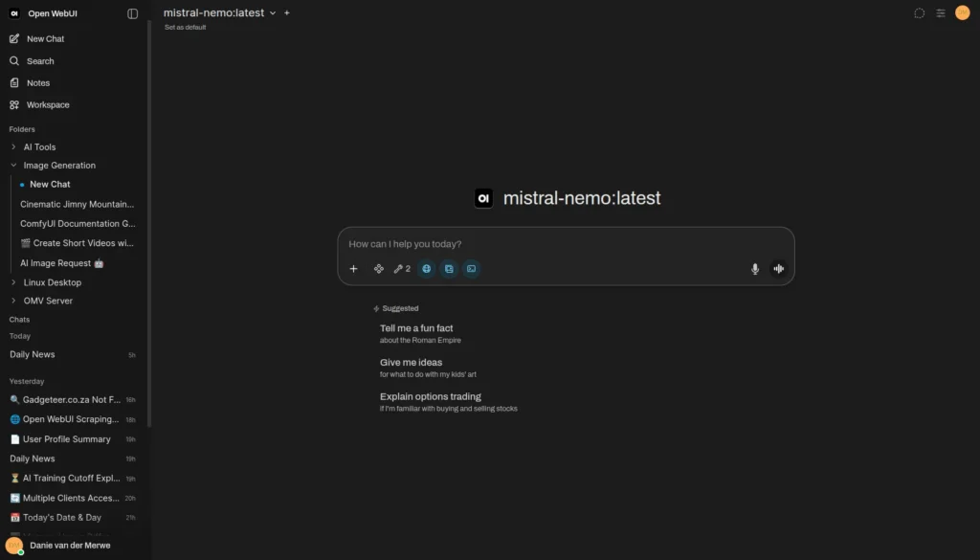
Task: Click Set as default link
Action: point(185,27)
